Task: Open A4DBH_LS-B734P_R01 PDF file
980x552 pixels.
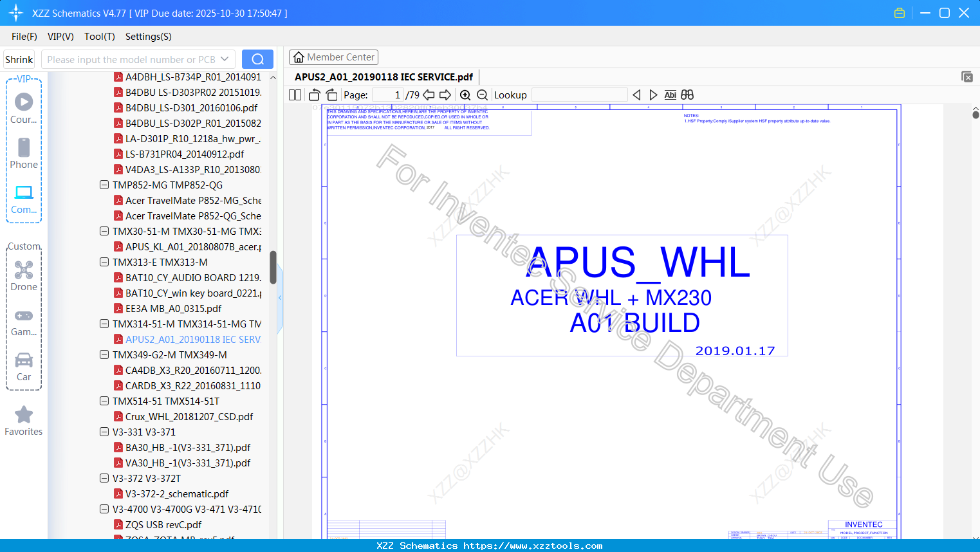Action: click(187, 77)
